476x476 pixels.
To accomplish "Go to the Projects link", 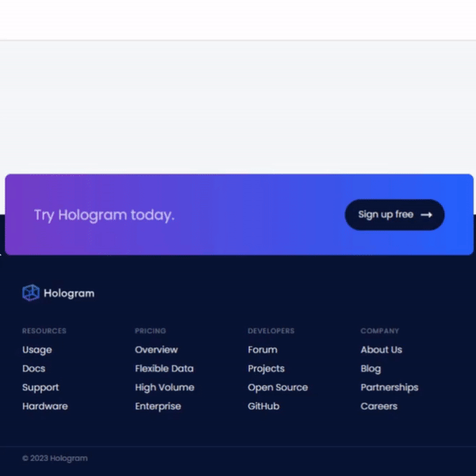I will click(x=266, y=369).
